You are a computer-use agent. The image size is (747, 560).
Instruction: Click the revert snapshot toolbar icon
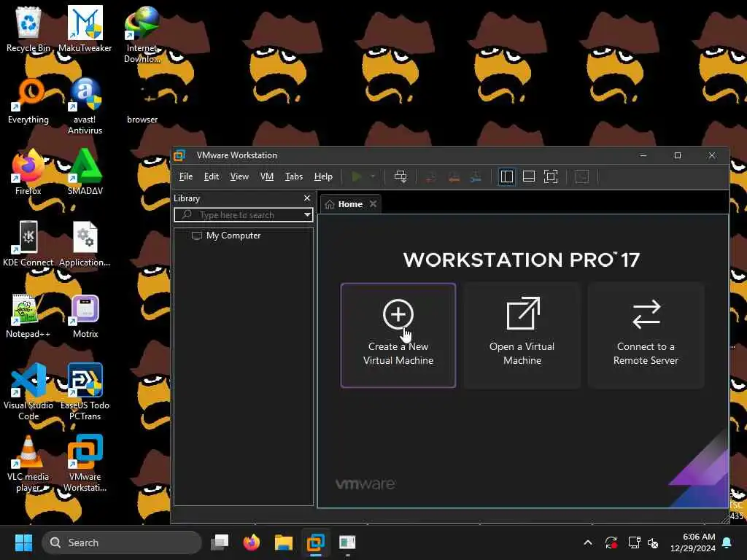coord(454,176)
